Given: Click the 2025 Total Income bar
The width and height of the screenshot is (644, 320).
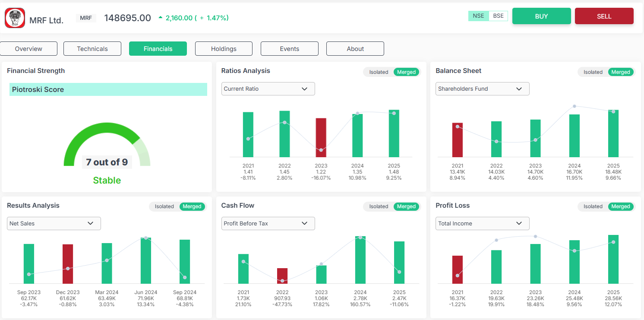Looking at the screenshot, I should 613,259.
